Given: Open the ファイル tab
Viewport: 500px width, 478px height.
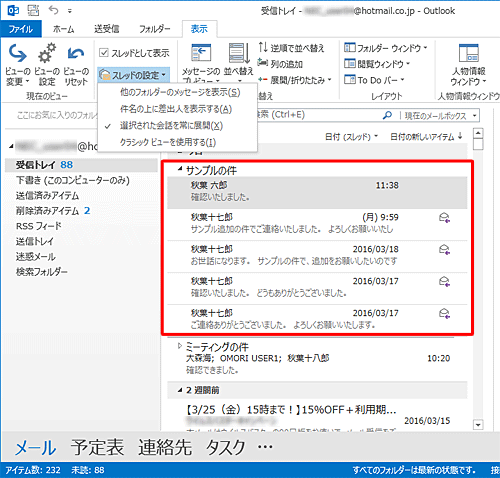Looking at the screenshot, I should [21, 29].
